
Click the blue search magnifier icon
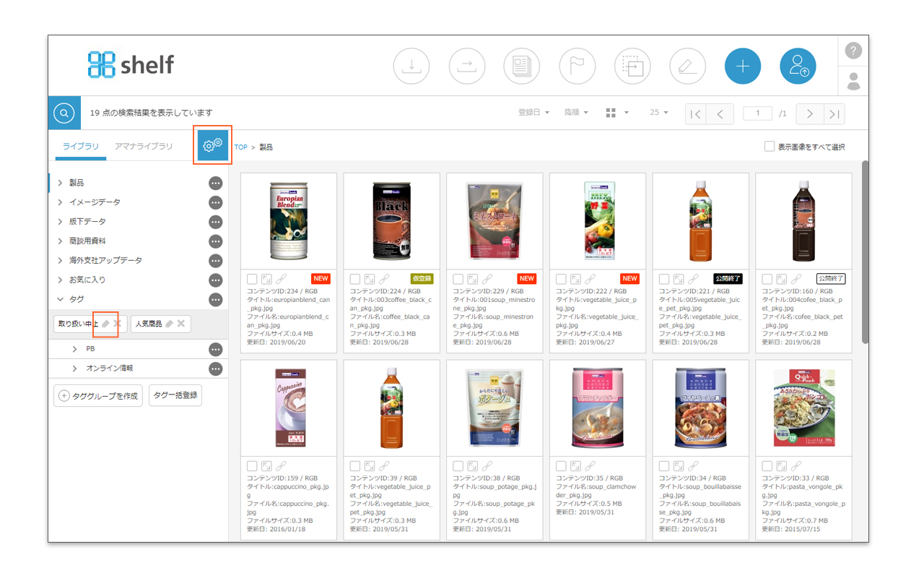(x=64, y=113)
